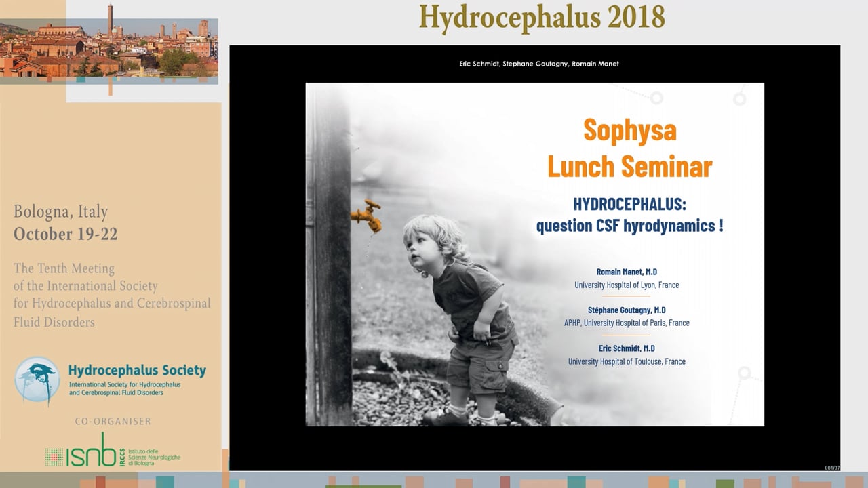The image size is (868, 488).
Task: Click the Hydrocephalus 2018 title
Action: click(542, 18)
